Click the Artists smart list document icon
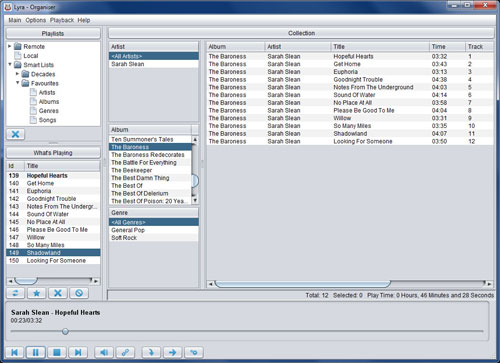This screenshot has height=363, width=500. 33,92
